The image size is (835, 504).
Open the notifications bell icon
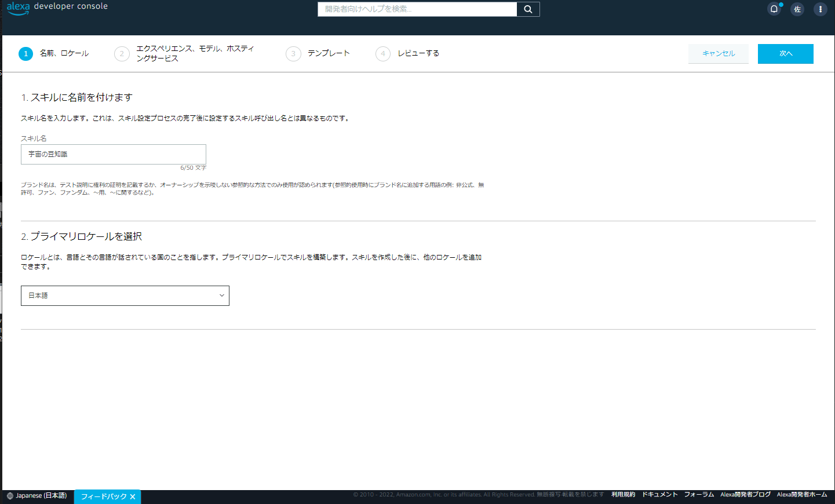[x=774, y=9]
